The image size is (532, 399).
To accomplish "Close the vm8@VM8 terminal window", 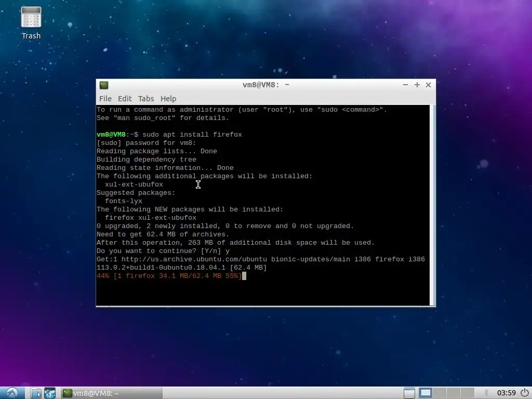I will (428, 85).
